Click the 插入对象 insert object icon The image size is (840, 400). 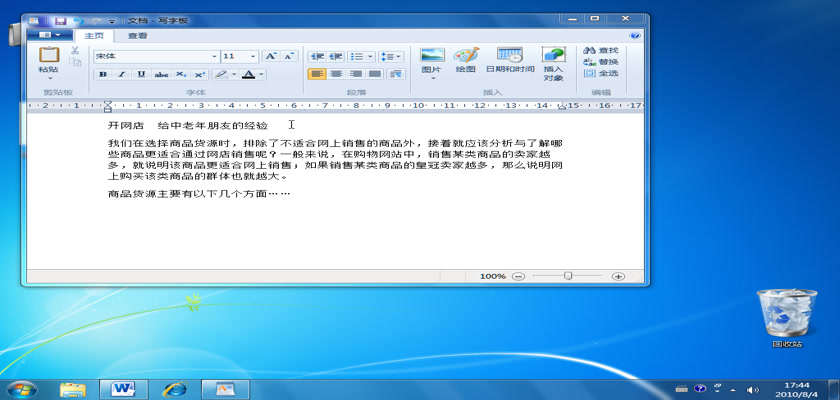pos(553,56)
